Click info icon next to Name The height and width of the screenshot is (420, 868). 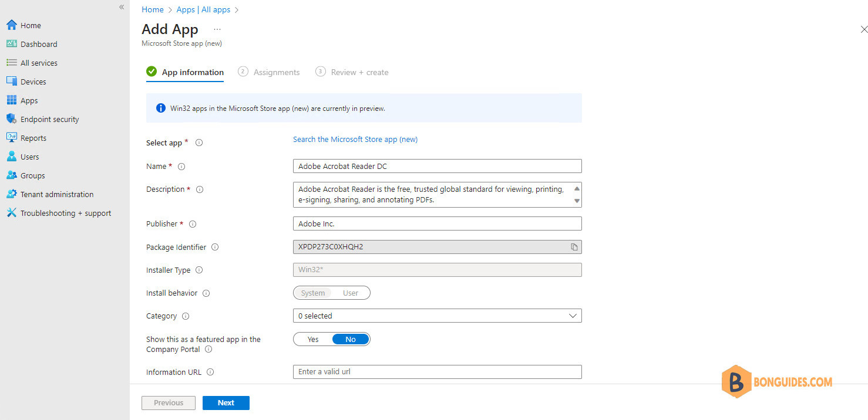tap(181, 167)
